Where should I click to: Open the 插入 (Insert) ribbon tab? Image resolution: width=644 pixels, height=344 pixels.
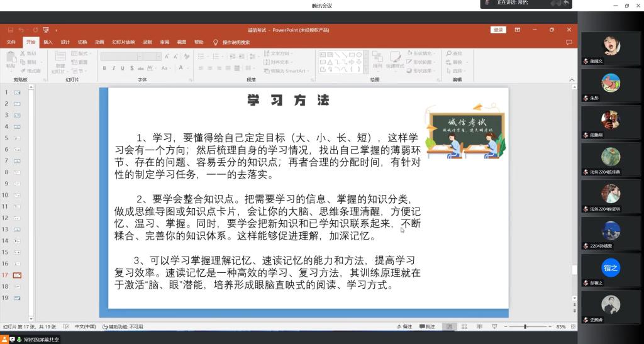[x=48, y=42]
